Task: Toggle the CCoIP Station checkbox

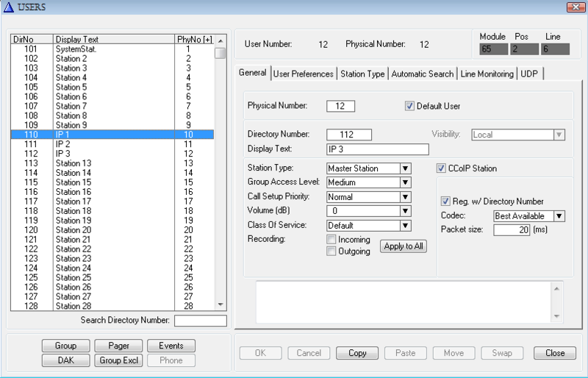Action: (x=441, y=168)
